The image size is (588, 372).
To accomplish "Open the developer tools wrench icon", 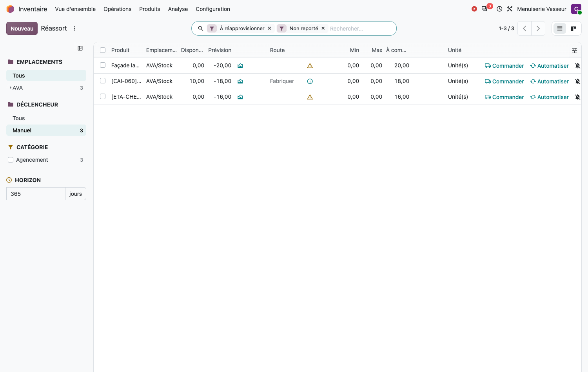I will (510, 9).
